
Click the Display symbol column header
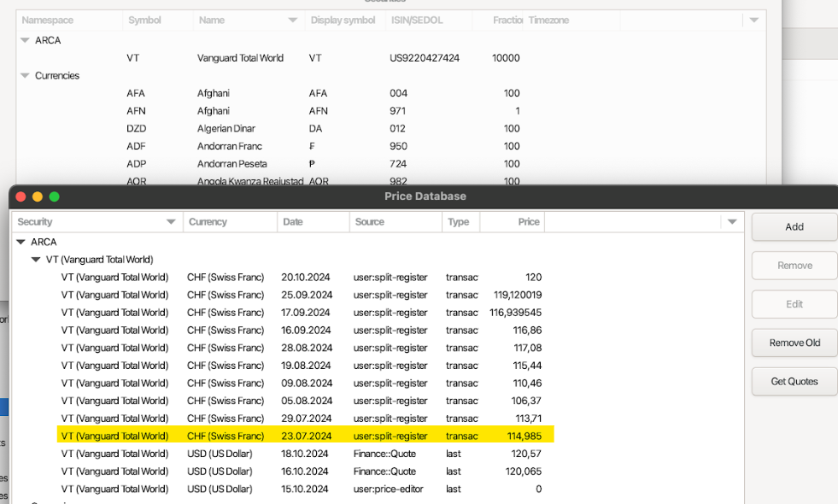pyautogui.click(x=345, y=21)
